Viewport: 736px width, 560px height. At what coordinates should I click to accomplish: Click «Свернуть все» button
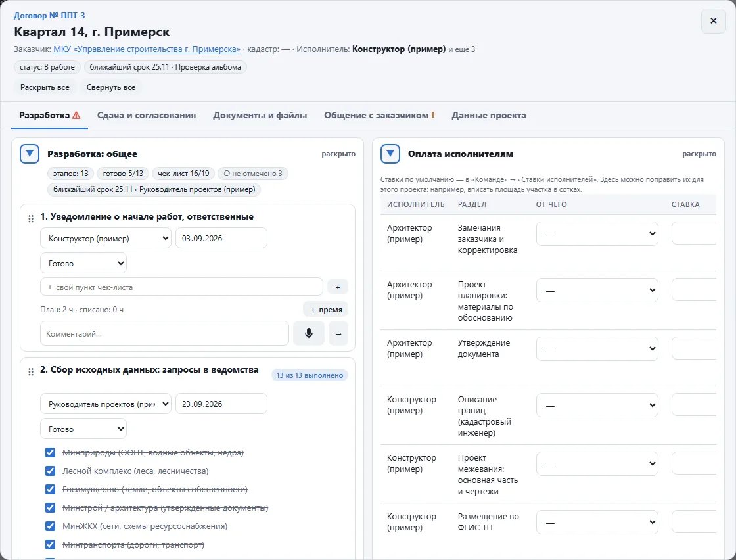111,87
